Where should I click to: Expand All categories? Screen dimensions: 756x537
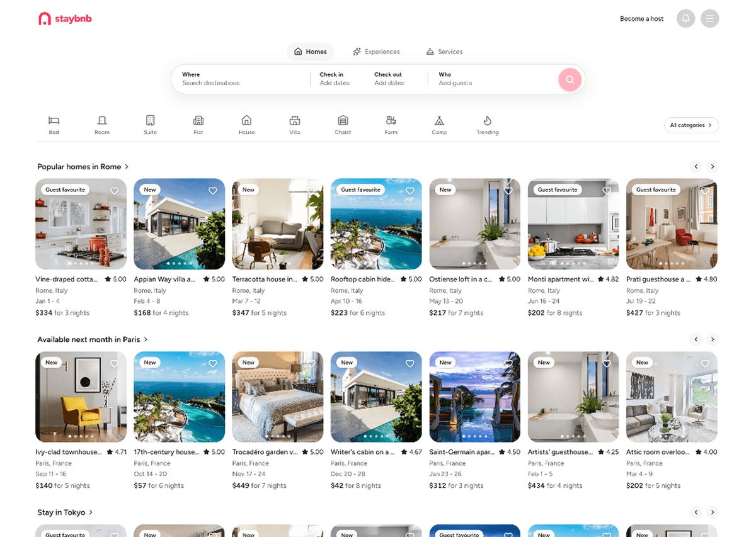click(691, 125)
